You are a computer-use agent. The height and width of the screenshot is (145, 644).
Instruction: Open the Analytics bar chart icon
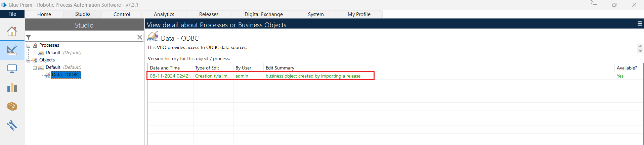12,88
